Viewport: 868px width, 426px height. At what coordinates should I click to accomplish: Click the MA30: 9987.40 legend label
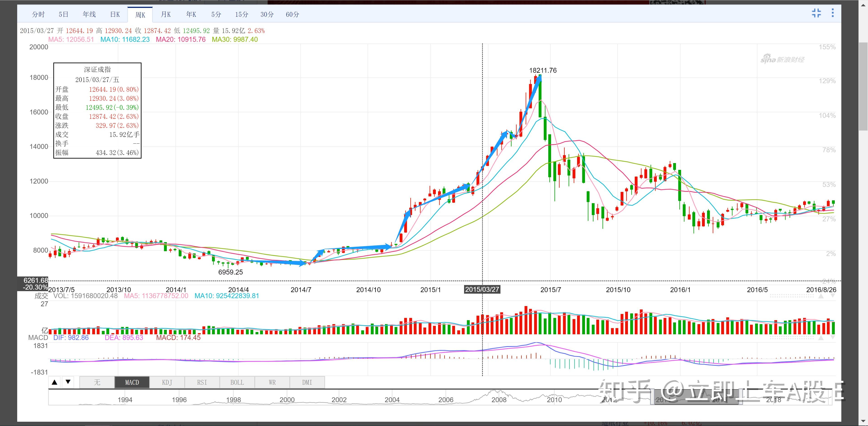click(235, 39)
